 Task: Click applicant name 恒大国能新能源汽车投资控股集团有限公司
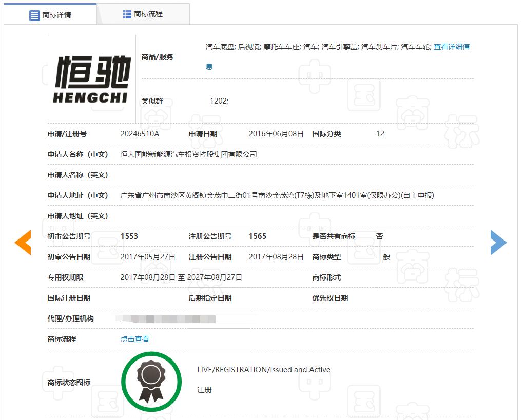point(188,154)
